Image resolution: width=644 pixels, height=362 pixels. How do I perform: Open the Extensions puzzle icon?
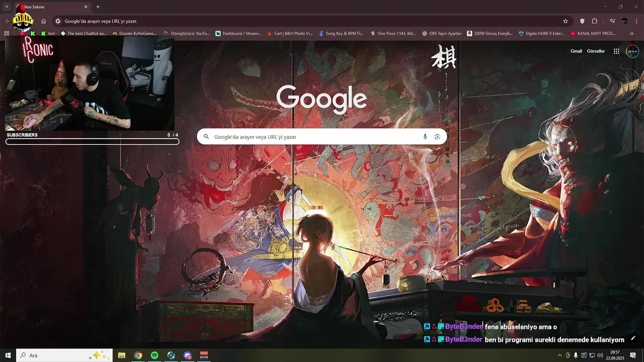(595, 21)
